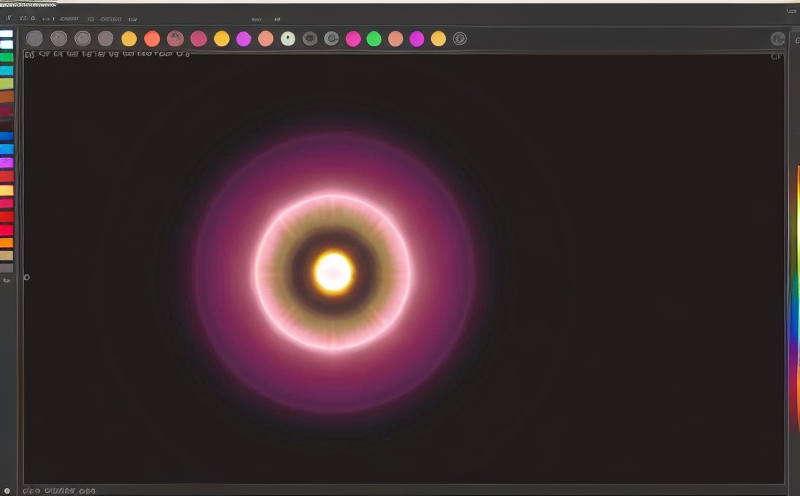
Task: Click the small icon at the canvas top-right corner
Action: point(776,56)
